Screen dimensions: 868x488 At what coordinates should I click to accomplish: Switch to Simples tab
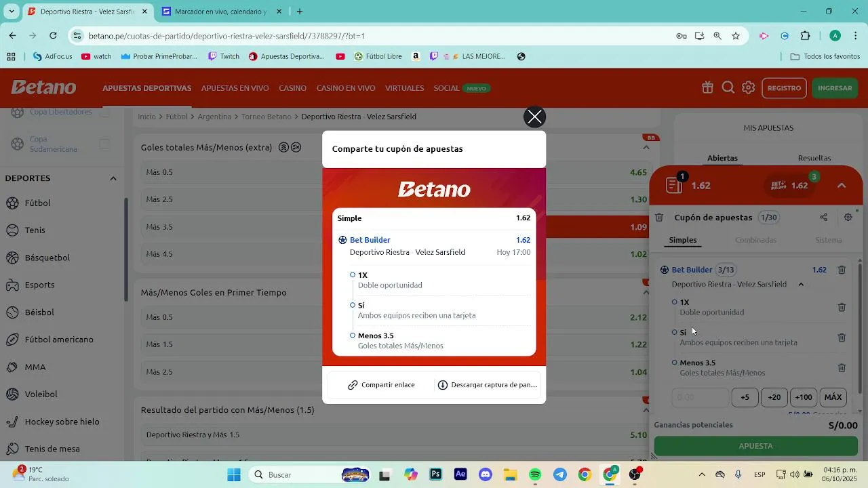pos(683,240)
